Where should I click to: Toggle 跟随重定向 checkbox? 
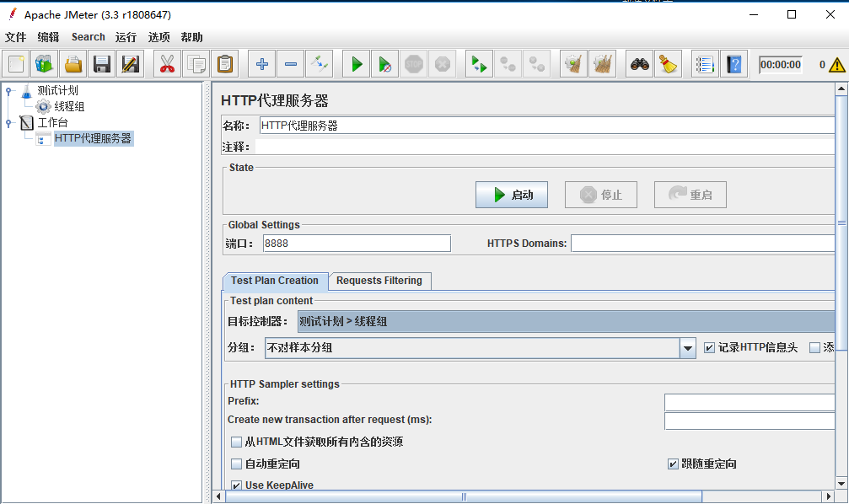click(x=673, y=464)
